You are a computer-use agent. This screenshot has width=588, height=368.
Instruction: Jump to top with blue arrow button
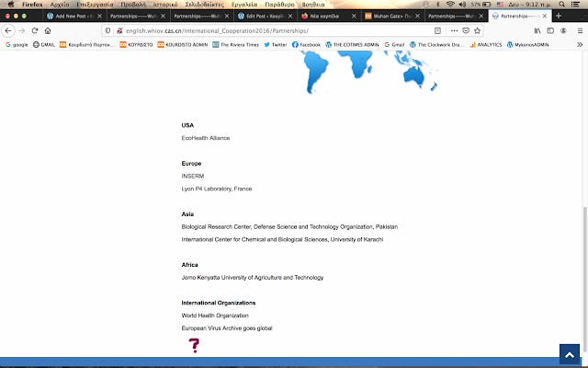click(x=570, y=355)
